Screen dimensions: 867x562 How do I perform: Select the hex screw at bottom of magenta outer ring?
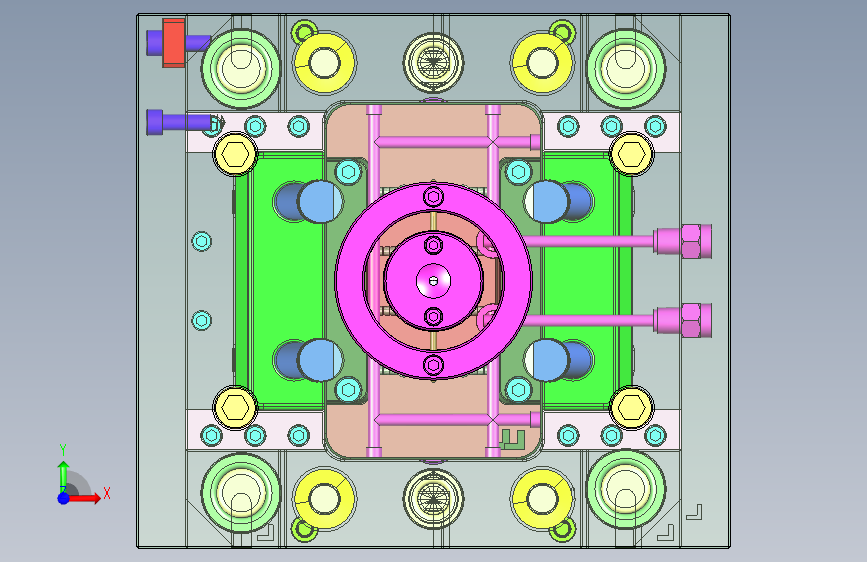(x=434, y=365)
